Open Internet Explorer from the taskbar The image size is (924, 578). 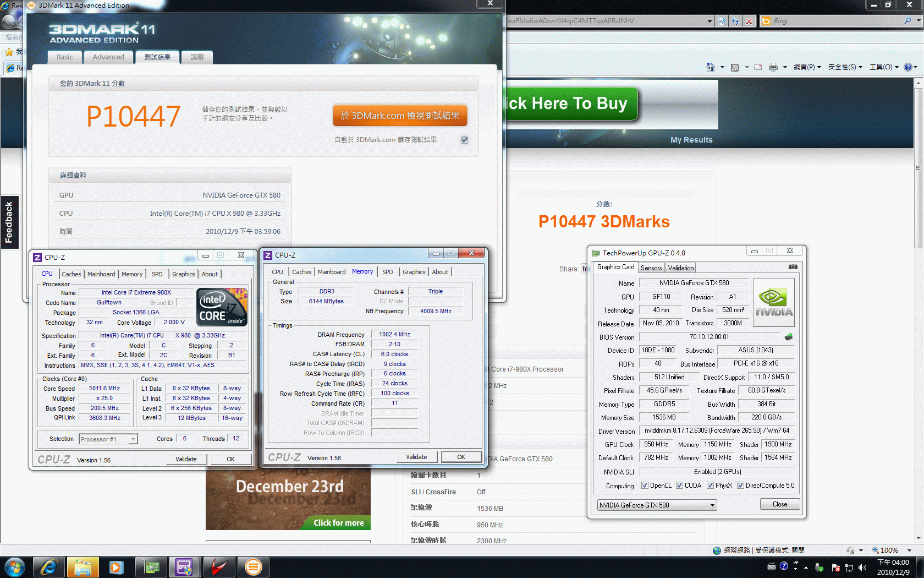[49, 566]
